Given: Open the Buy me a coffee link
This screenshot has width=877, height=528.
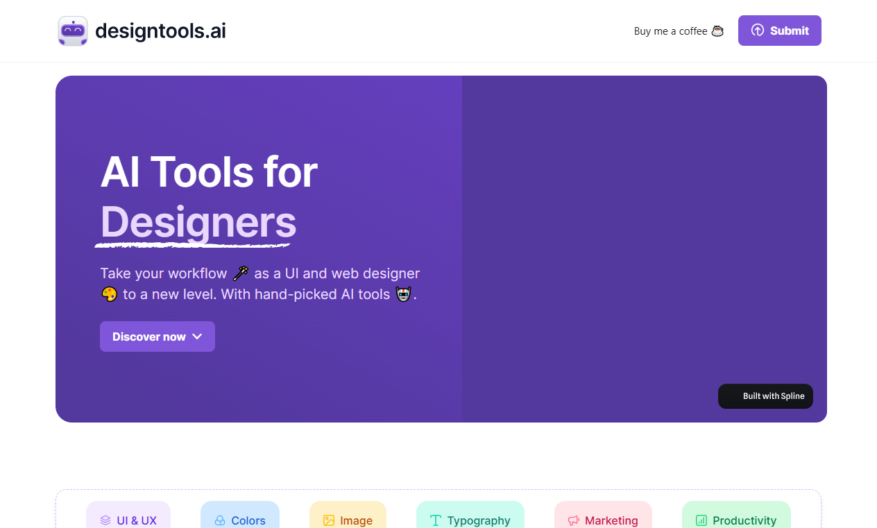Looking at the screenshot, I should (x=671, y=31).
